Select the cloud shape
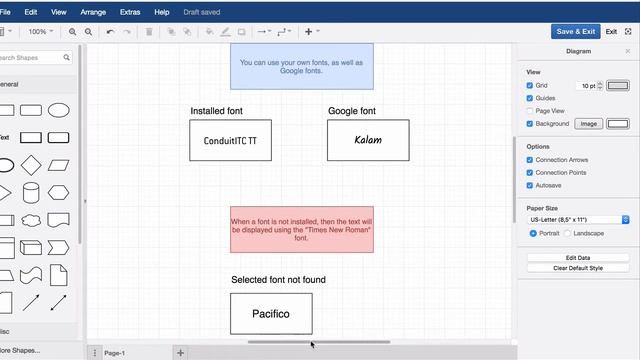Image resolution: width=640 pixels, height=360 pixels. [x=31, y=220]
